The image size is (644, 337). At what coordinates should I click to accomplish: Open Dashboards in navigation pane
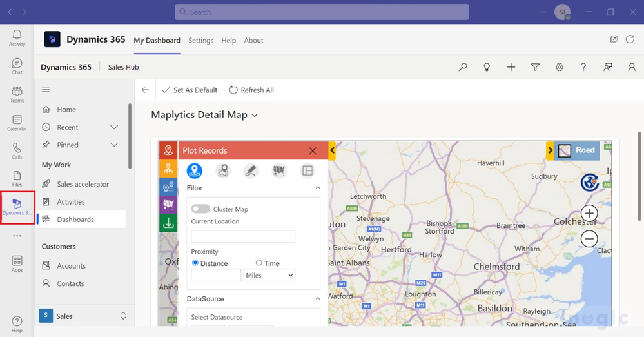[x=80, y=220]
